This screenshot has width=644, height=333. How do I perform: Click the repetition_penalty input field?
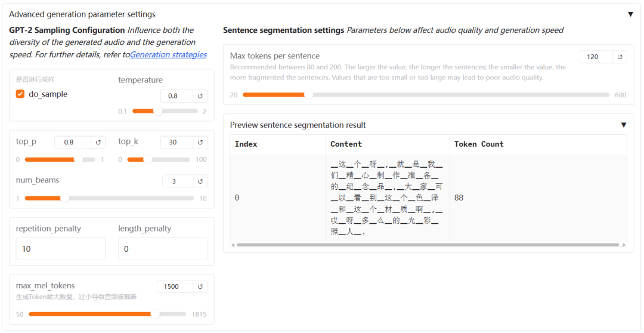click(61, 249)
